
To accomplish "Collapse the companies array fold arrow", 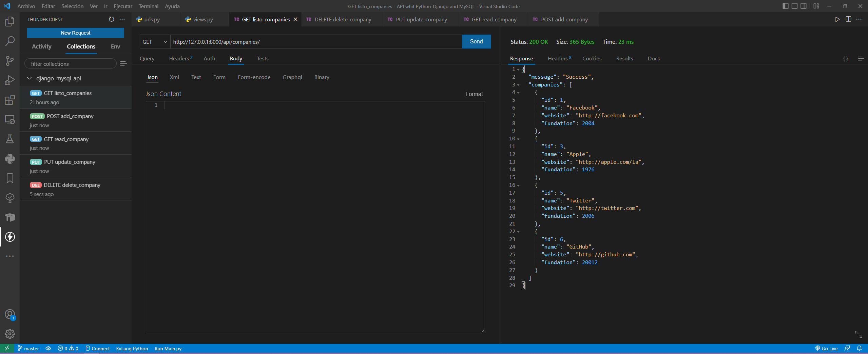I will click(518, 85).
